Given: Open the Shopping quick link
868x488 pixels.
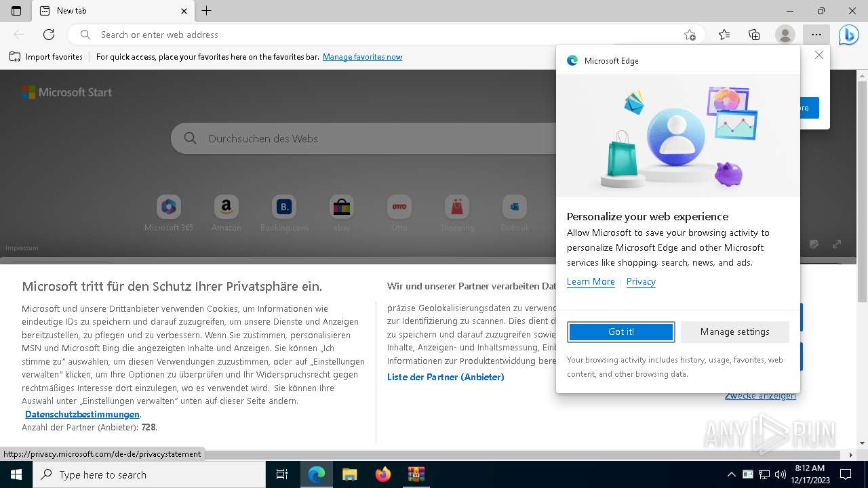Looking at the screenshot, I should (x=457, y=214).
